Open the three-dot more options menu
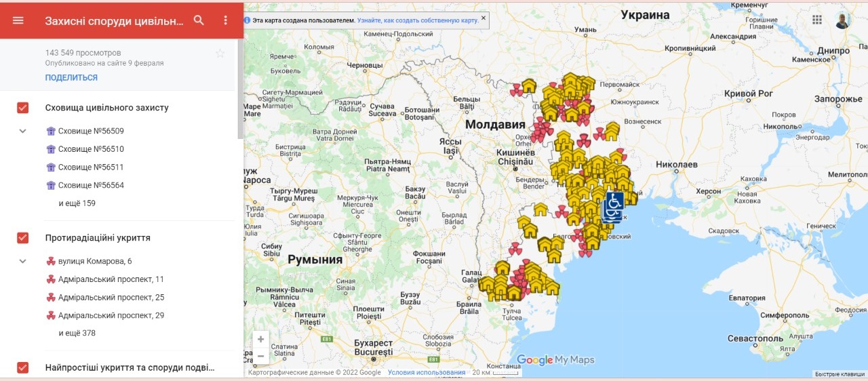This screenshot has height=381, width=868. click(x=226, y=20)
